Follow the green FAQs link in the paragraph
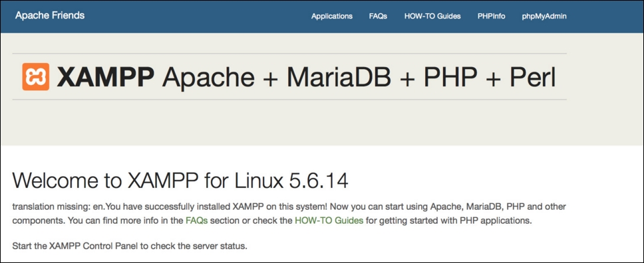Image resolution: width=644 pixels, height=263 pixels. tap(197, 220)
